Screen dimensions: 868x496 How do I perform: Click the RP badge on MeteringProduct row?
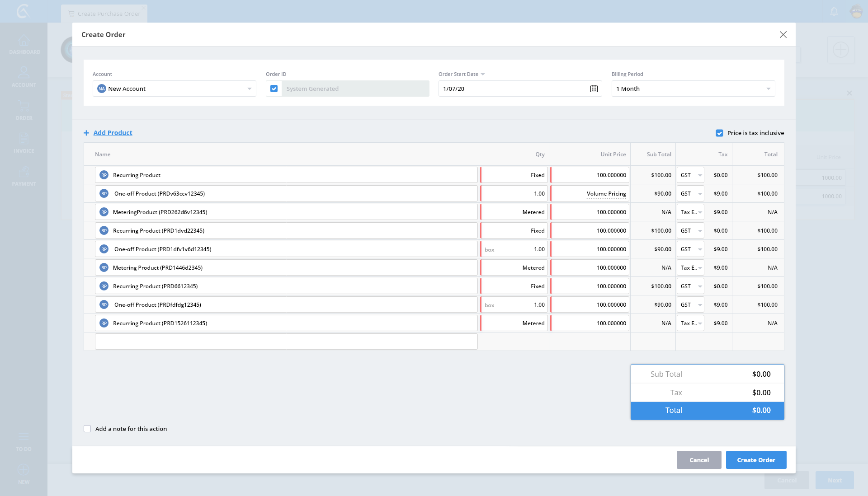click(x=104, y=212)
